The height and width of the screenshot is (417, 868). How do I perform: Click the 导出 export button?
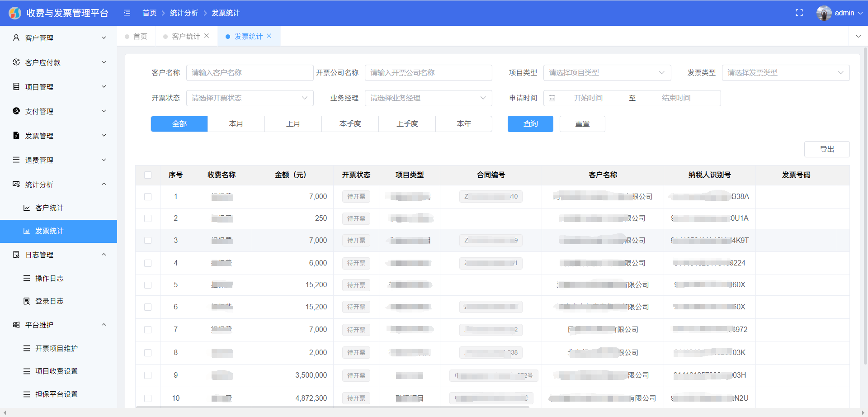click(827, 149)
